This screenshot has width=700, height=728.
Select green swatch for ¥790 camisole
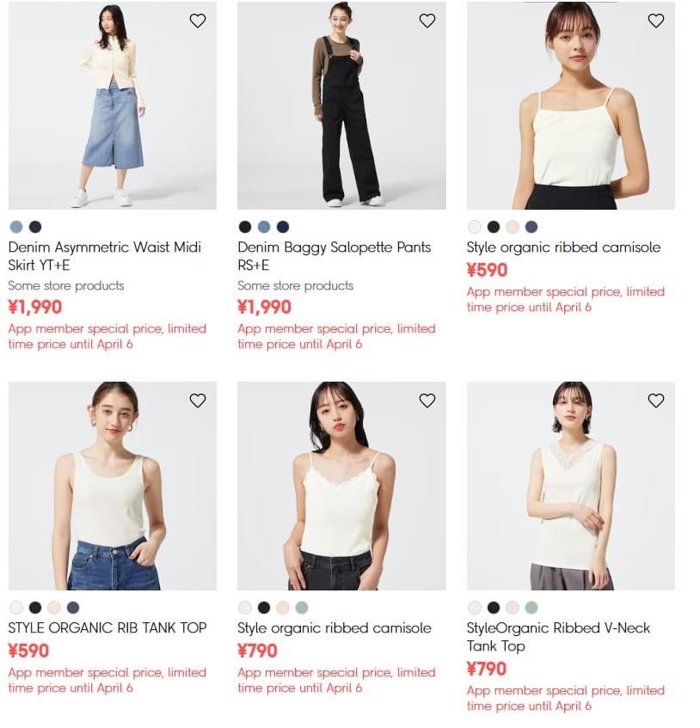click(302, 608)
